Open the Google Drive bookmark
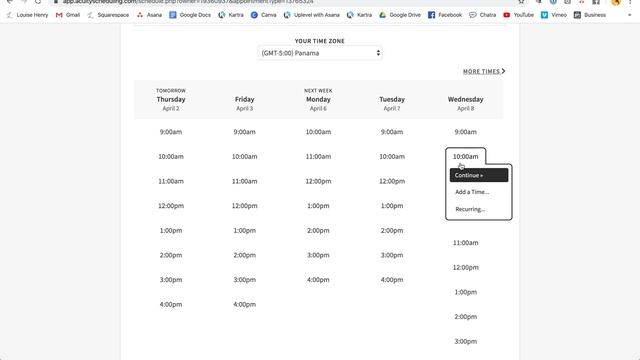This screenshot has width=640, height=360. coord(400,15)
